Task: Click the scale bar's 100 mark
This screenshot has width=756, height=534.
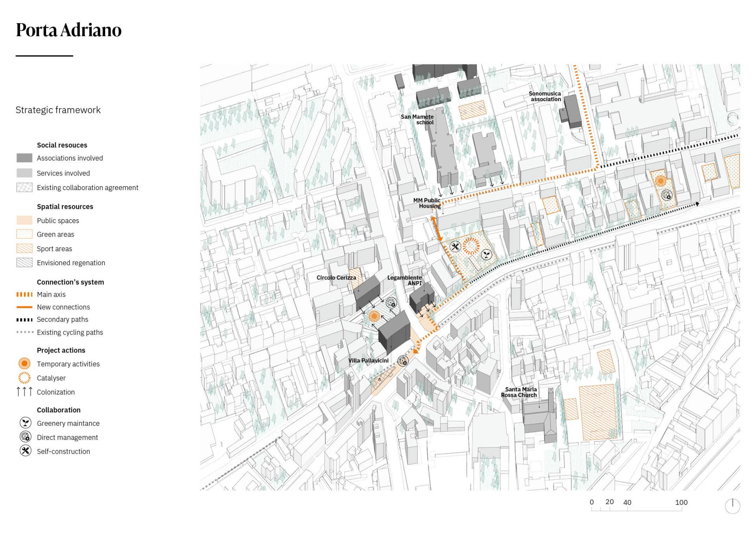Action: 681,503
